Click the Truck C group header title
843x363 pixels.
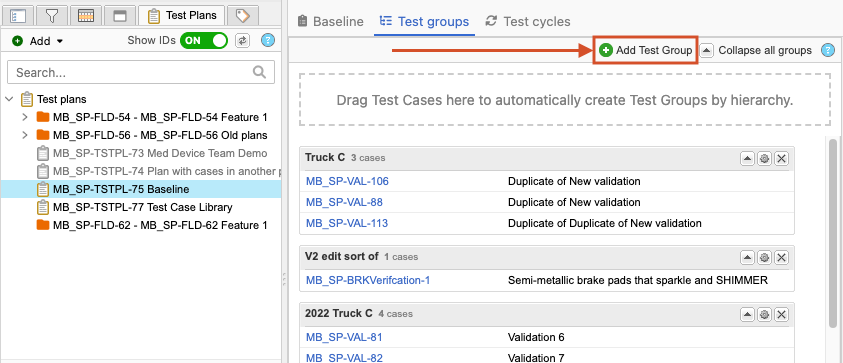click(325, 158)
